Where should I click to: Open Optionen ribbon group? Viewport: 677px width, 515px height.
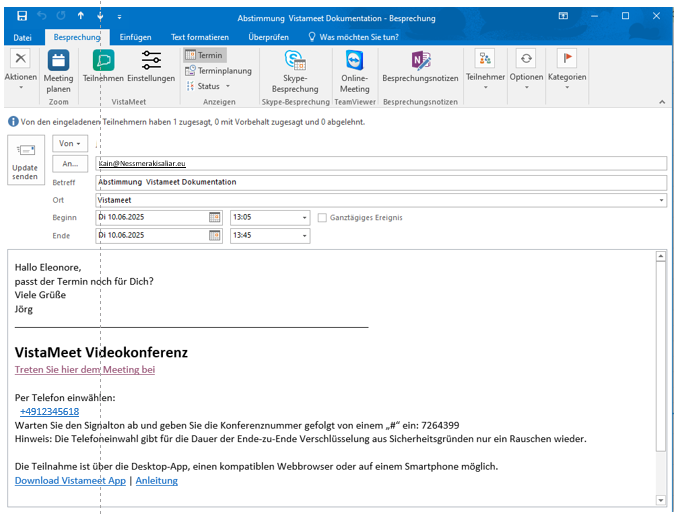click(526, 69)
